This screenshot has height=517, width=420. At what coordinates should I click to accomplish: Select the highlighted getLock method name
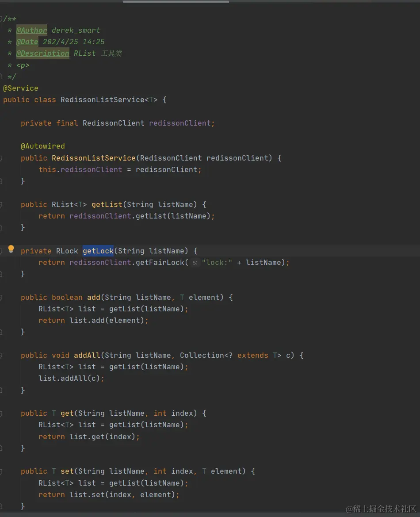coord(98,251)
